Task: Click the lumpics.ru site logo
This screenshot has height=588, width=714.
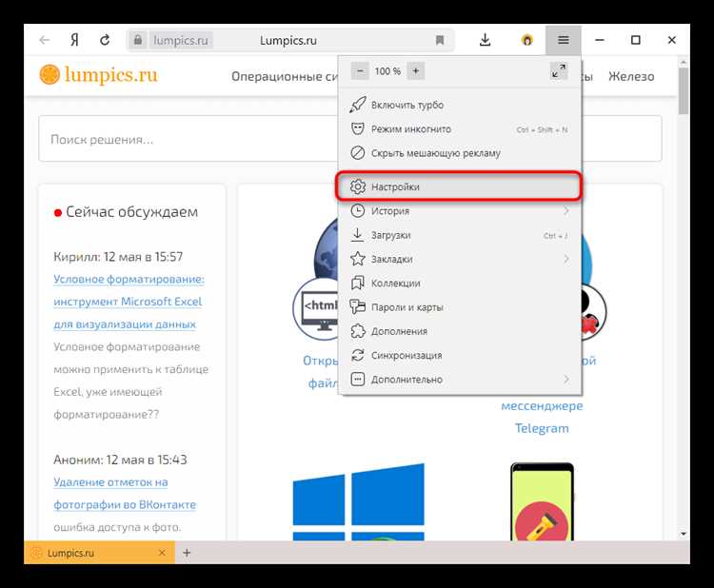Action: click(99, 75)
